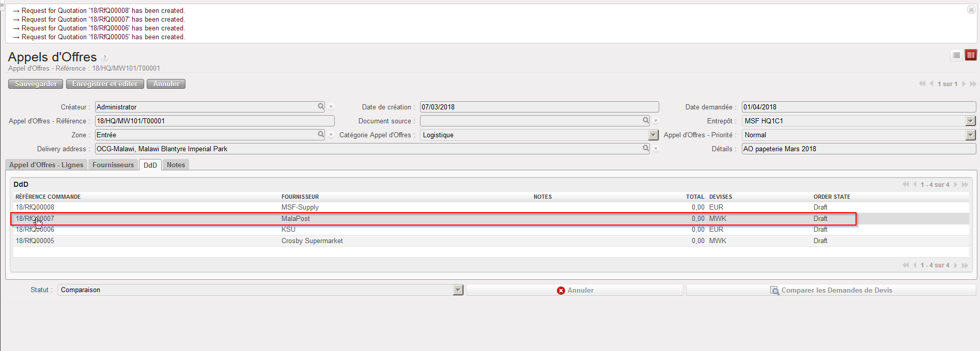This screenshot has height=351, width=980.
Task: Click the help icon beside Appels d'Offres
Action: click(105, 58)
